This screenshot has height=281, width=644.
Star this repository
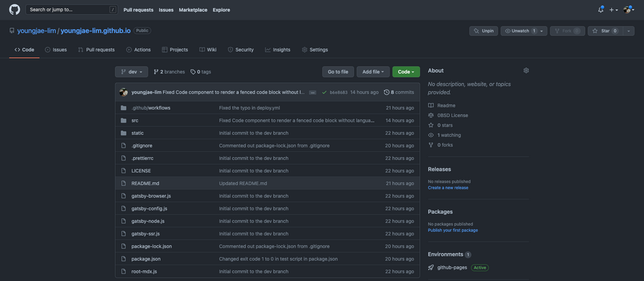[605, 31]
